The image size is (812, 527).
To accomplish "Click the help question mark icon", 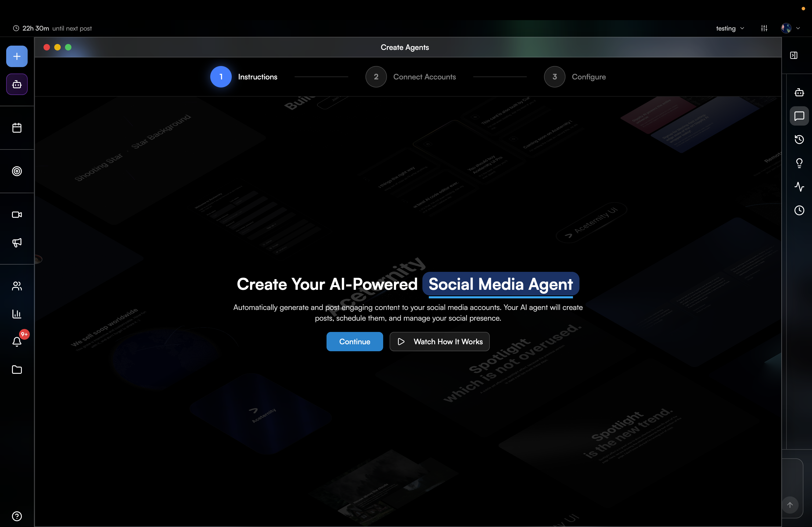I will pos(17,516).
